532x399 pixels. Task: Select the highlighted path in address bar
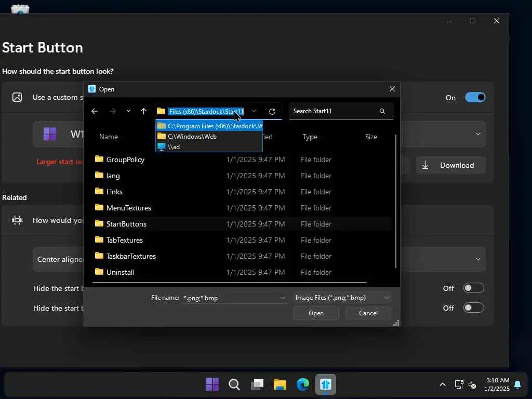pyautogui.click(x=206, y=112)
